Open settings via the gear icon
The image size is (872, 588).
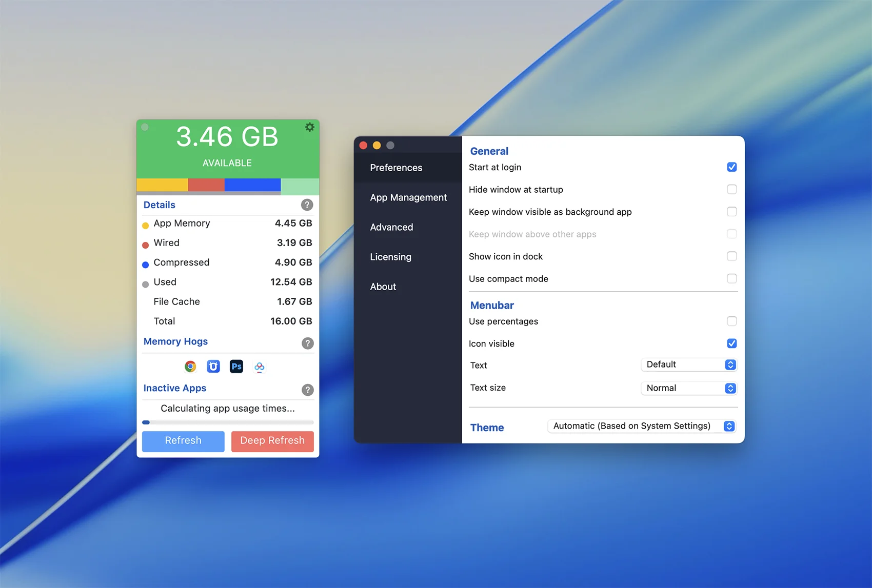(x=309, y=127)
